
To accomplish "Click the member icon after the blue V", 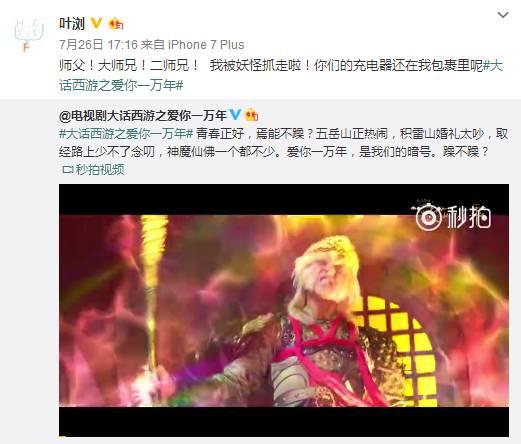I will click(x=252, y=115).
